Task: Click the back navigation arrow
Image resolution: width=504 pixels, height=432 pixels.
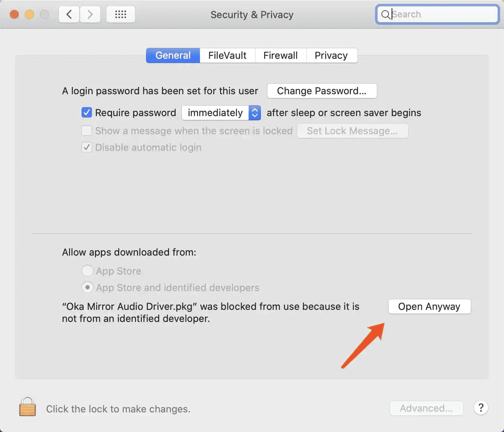Action: (69, 15)
